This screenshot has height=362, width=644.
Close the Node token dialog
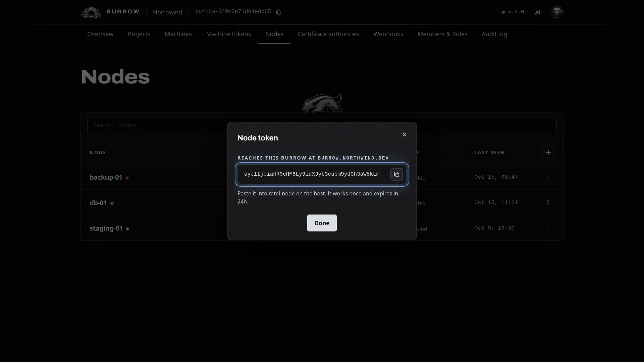404,134
